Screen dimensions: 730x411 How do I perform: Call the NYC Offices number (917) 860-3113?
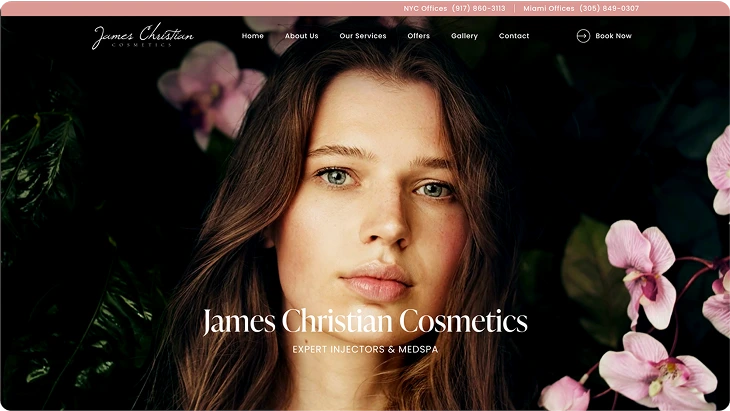(478, 8)
